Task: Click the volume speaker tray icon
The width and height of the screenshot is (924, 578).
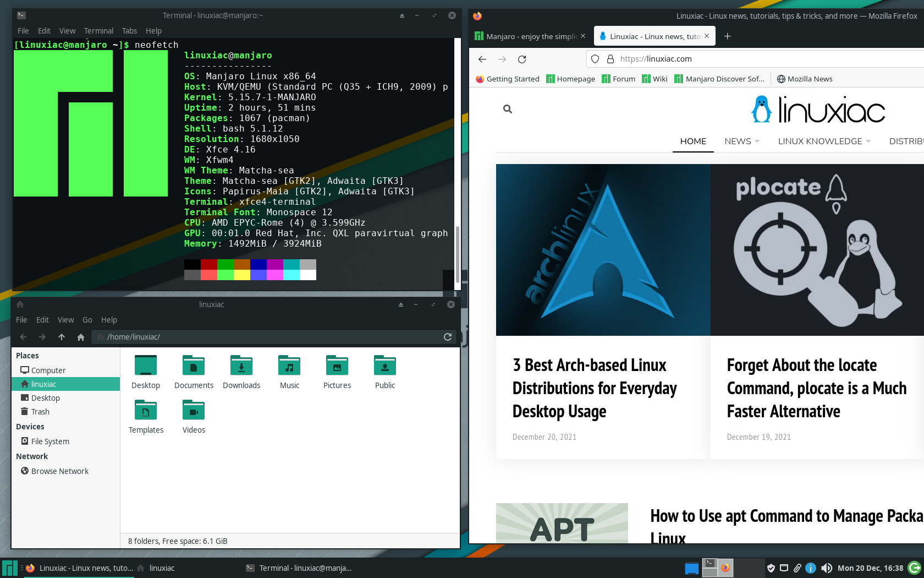Action: (x=826, y=568)
